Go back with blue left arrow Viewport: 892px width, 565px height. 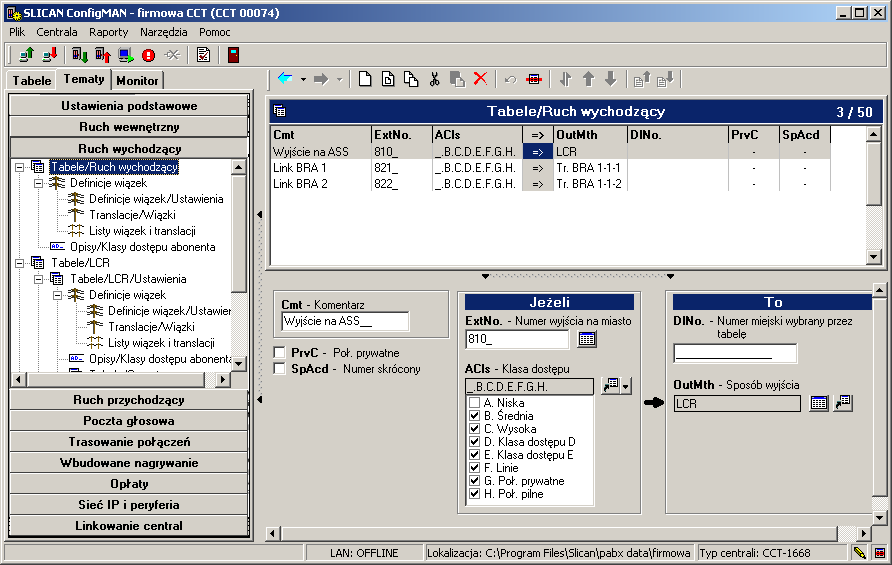coord(285,79)
